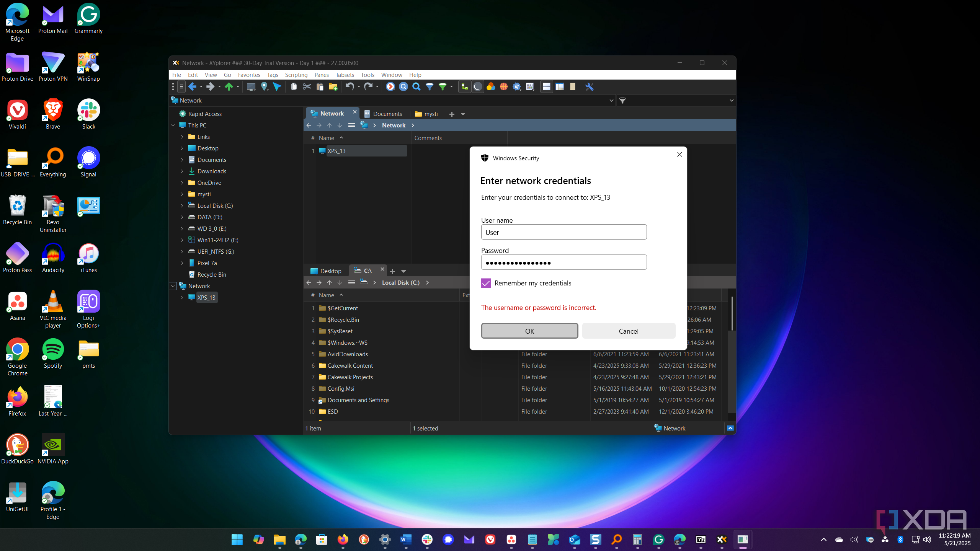Click the New Folder toolbar icon
The height and width of the screenshot is (551, 980).
[x=333, y=87]
